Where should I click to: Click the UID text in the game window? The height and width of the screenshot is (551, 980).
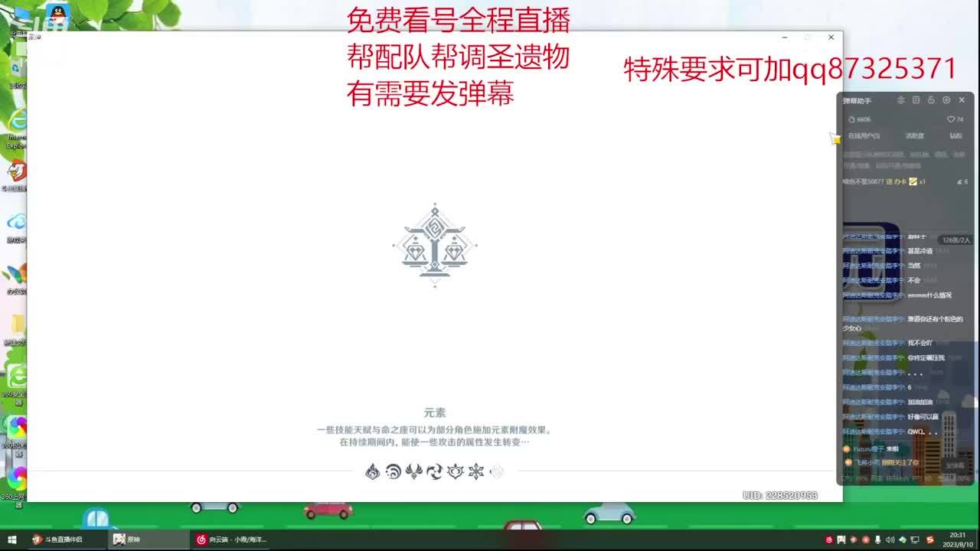pos(780,495)
